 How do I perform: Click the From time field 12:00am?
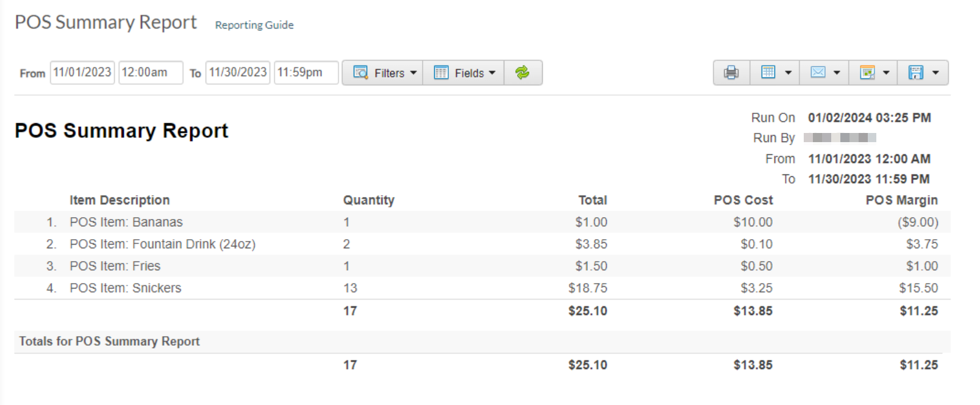(151, 73)
